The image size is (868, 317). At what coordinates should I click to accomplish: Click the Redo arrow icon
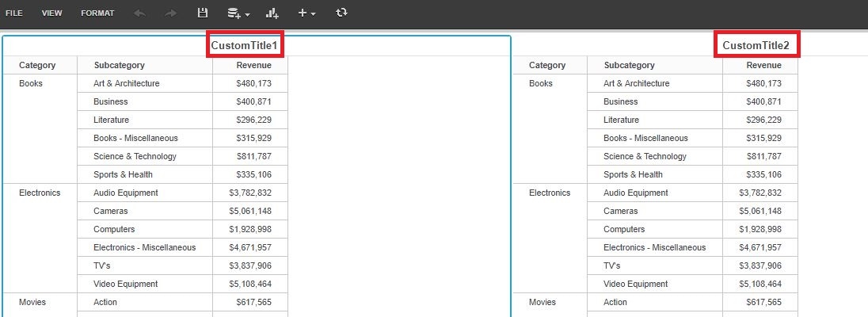tap(170, 13)
